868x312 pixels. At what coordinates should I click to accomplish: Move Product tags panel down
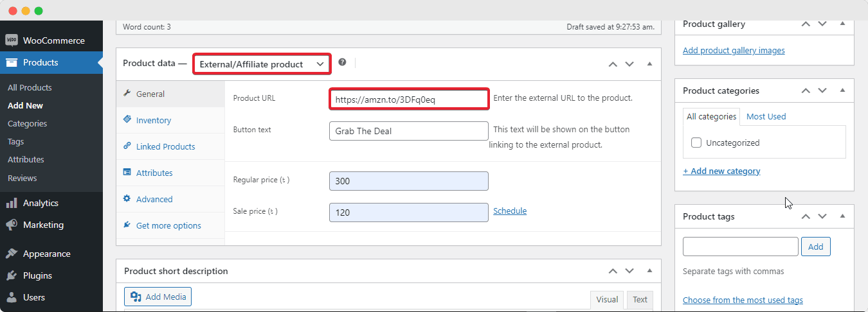tap(822, 217)
